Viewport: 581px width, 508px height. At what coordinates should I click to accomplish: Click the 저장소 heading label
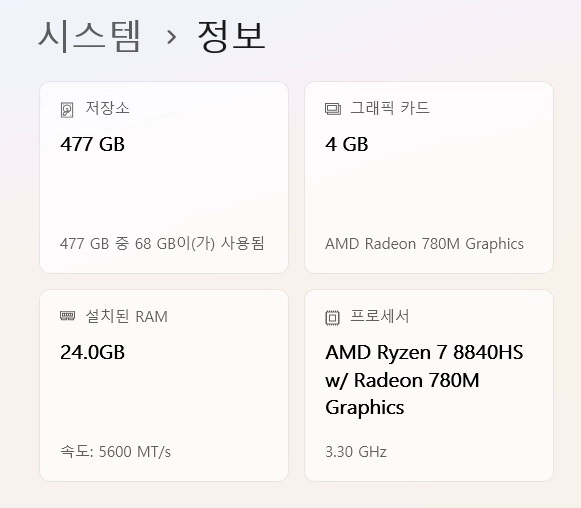(107, 108)
